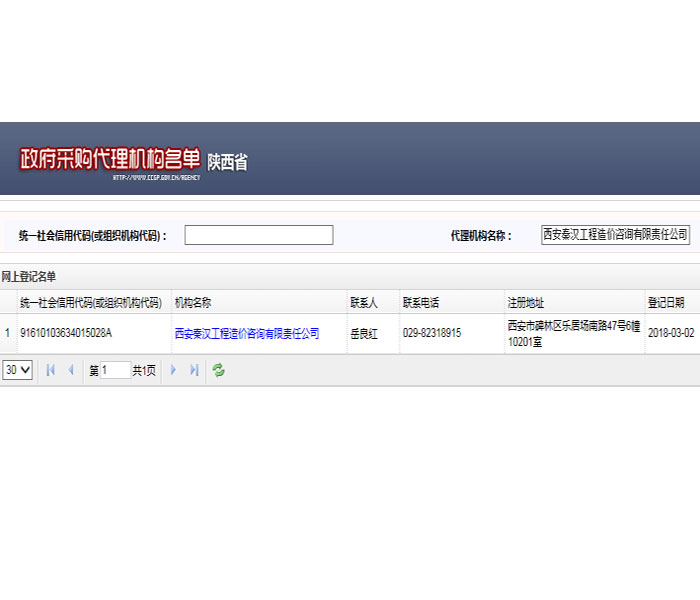The width and height of the screenshot is (700, 600).
Task: Refresh the agency list with green icon
Action: (218, 370)
